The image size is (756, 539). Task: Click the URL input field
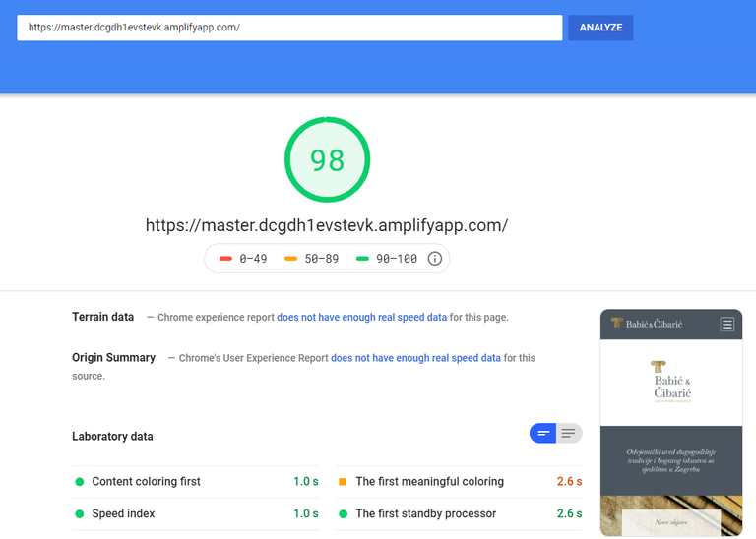[x=289, y=28]
